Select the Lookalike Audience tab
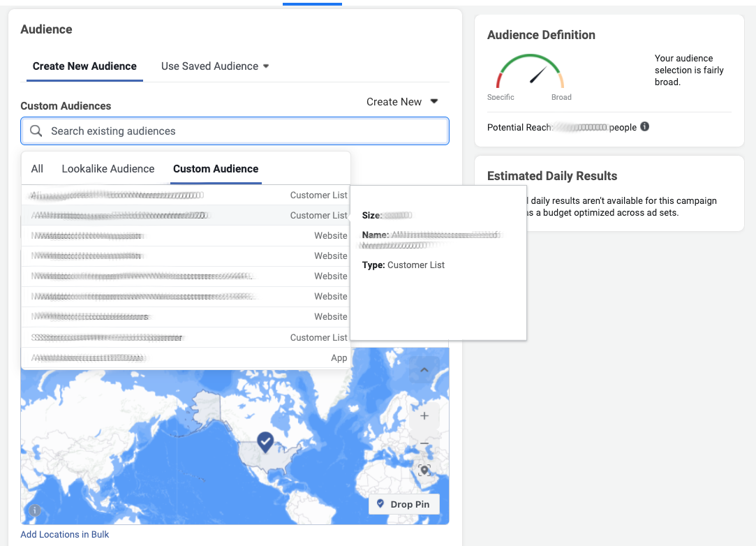Viewport: 756px width, 546px height. click(108, 169)
